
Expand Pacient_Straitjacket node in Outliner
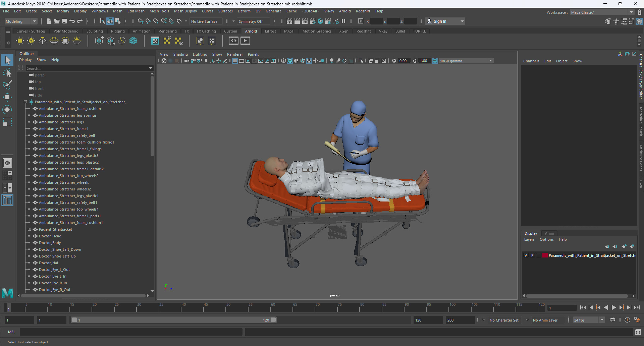[29, 229]
